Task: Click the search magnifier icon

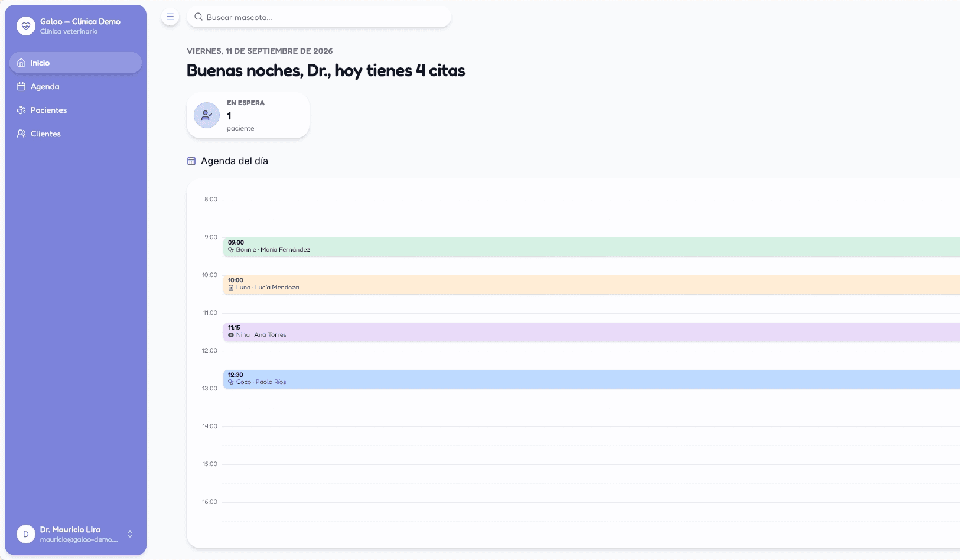Action: point(198,17)
